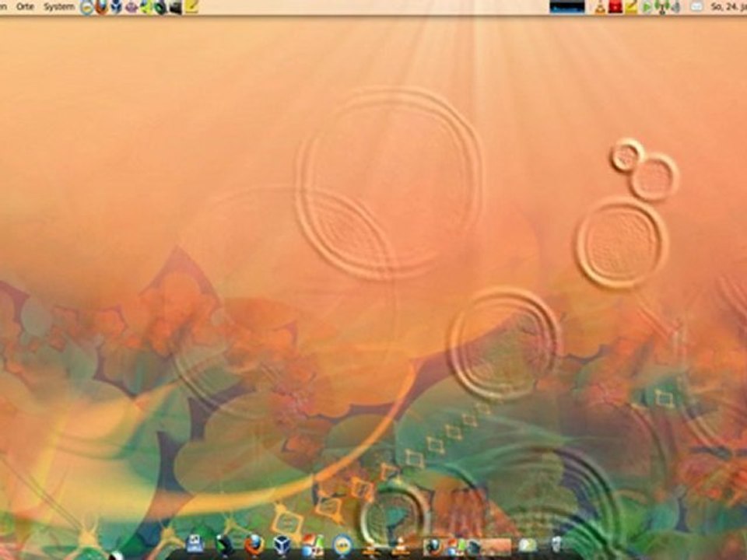This screenshot has width=747, height=560.
Task: Click the blue cube launcher in top panel
Action: [116, 7]
